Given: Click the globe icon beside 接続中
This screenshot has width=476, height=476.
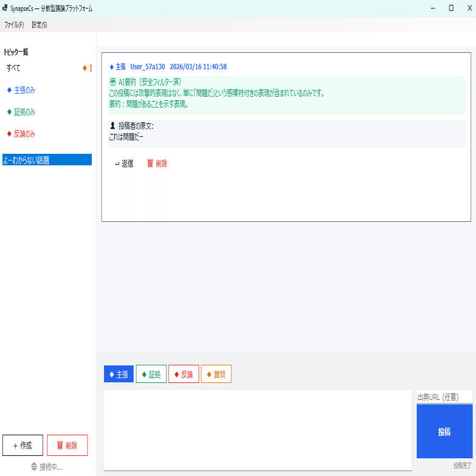Looking at the screenshot, I should click(x=34, y=466).
